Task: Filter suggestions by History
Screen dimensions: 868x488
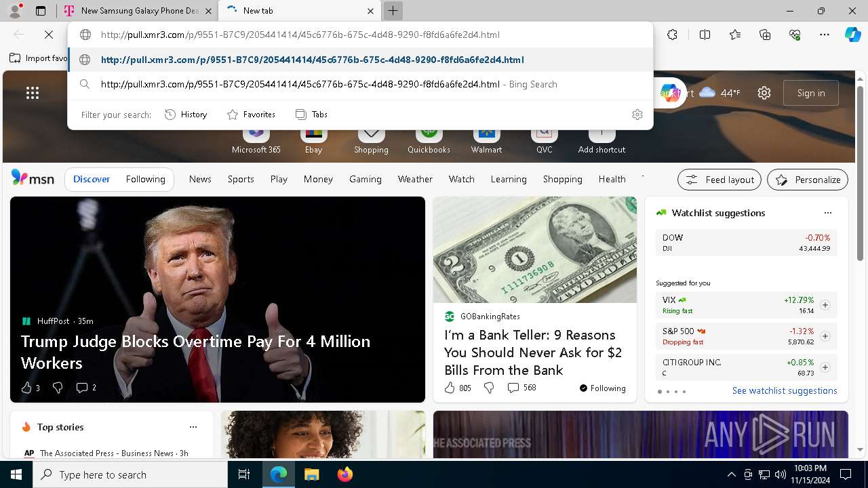Action: (x=186, y=115)
